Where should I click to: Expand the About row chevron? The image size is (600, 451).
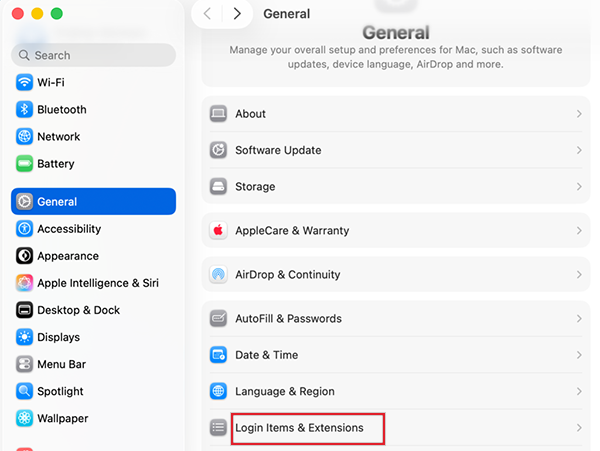pyautogui.click(x=579, y=114)
